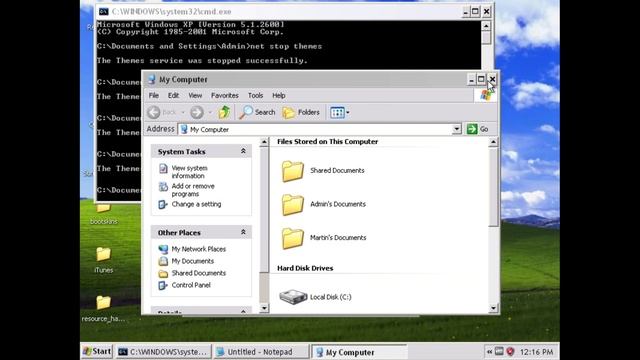The width and height of the screenshot is (640, 360).
Task: Open Control Panel link
Action: pyautogui.click(x=191, y=285)
